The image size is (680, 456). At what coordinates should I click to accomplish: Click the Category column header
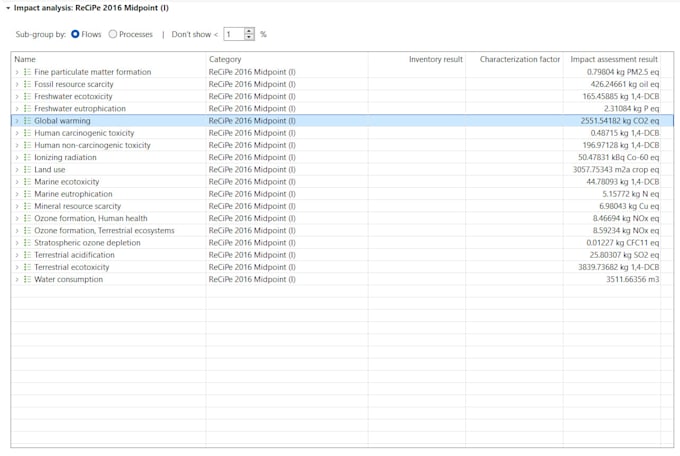[286, 59]
